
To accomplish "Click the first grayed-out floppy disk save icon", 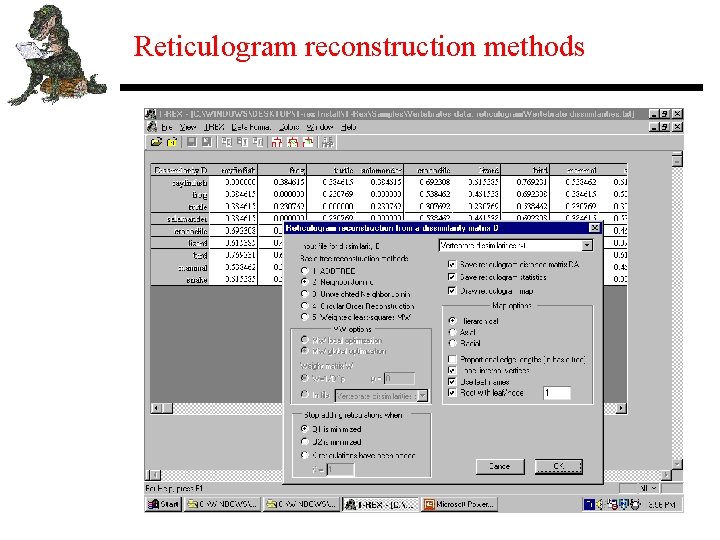I will tap(192, 142).
